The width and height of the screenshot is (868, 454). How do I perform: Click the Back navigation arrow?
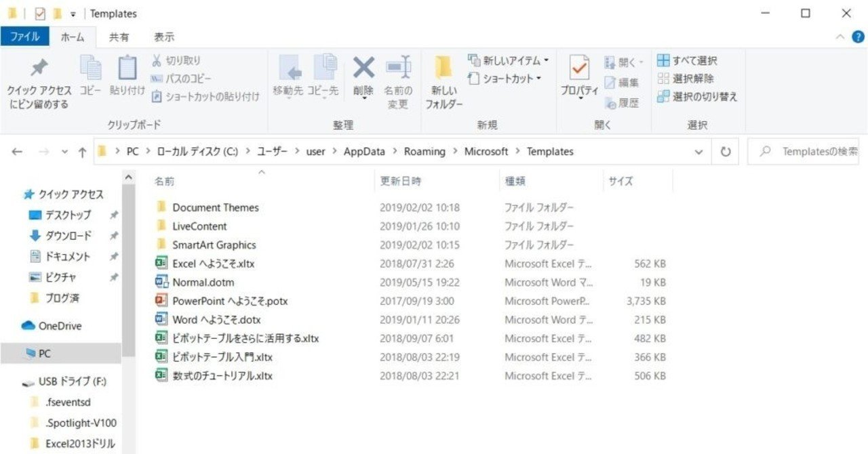18,152
